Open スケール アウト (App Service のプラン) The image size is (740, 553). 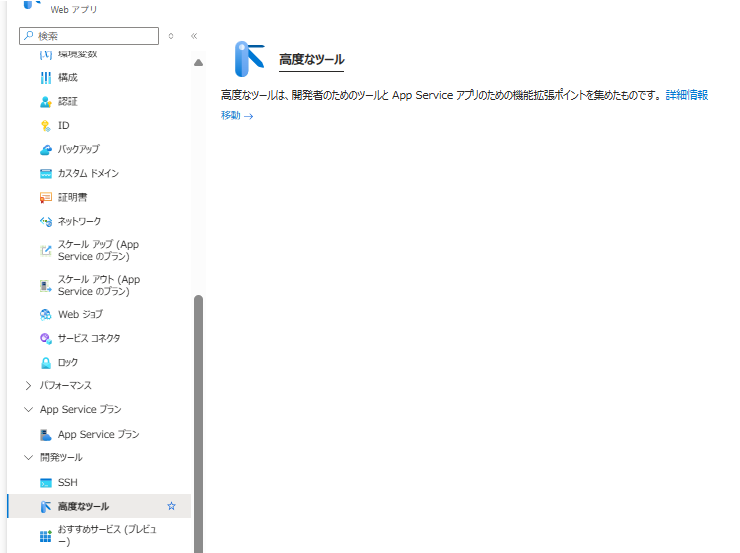(100, 285)
